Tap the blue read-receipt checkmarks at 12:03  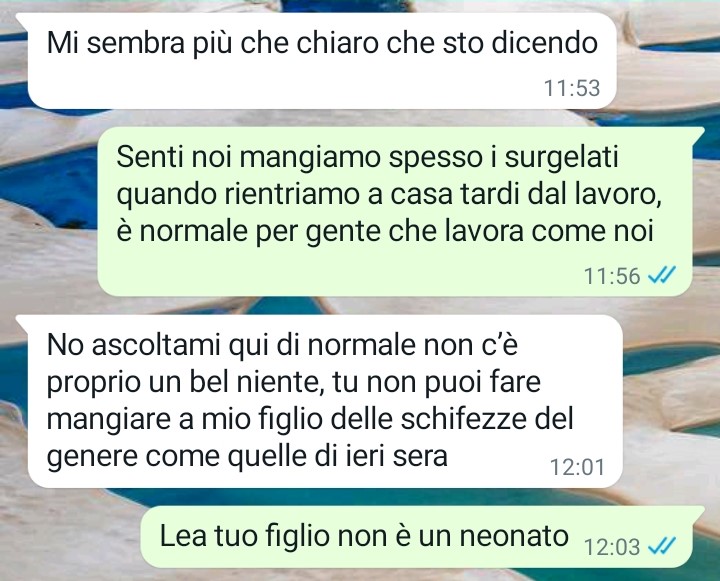pyautogui.click(x=661, y=547)
